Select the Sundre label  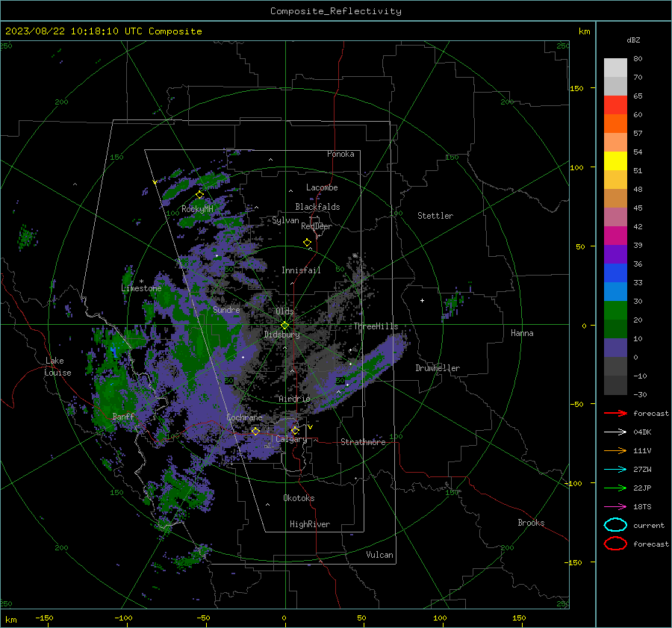226,309
